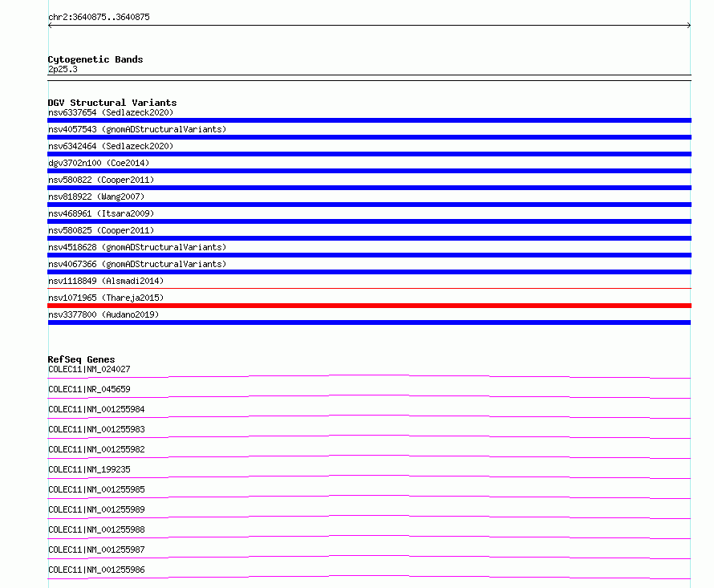Select the thick red bar under nsv1071965

(x=369, y=306)
